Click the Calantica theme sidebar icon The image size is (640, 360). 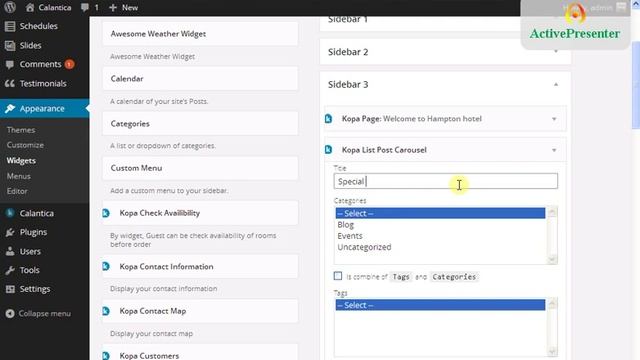tap(10, 213)
